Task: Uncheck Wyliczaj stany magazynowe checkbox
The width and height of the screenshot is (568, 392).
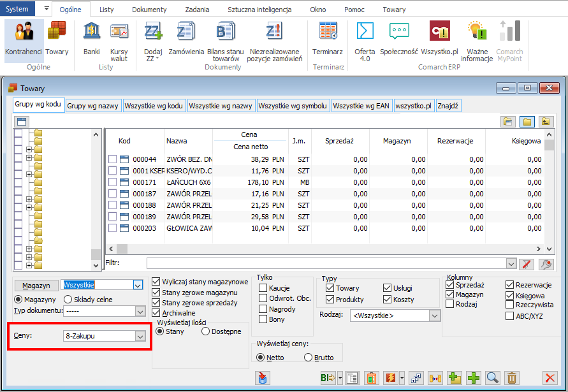Action: coord(156,282)
